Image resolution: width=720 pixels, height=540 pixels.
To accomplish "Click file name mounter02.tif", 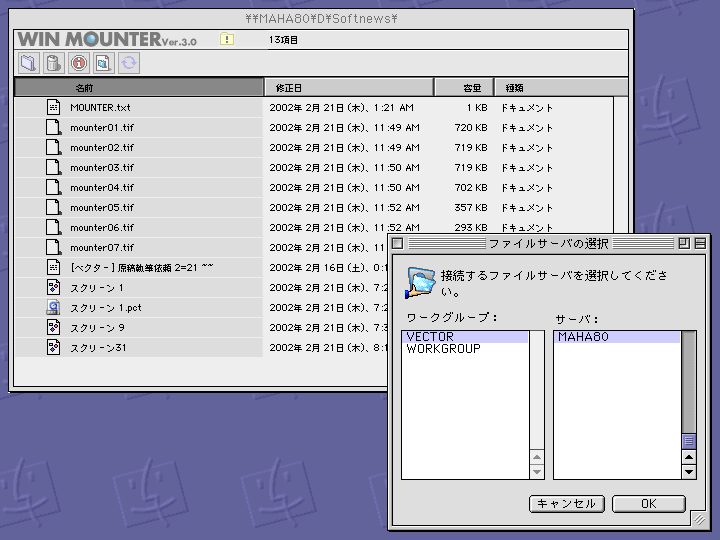I will [x=102, y=147].
